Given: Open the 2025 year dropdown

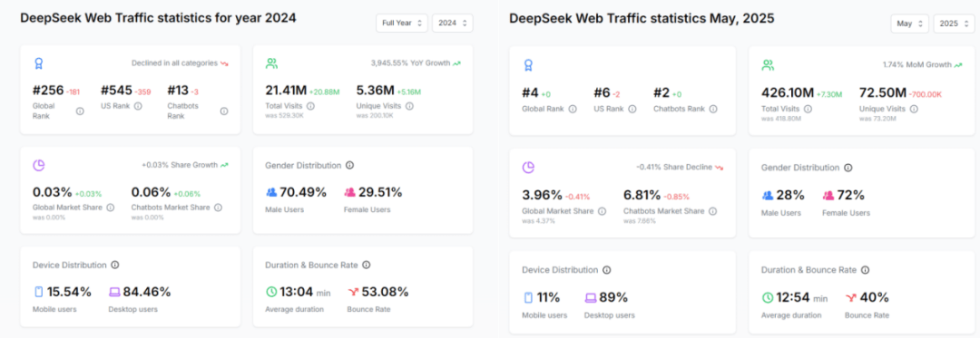Looking at the screenshot, I should 954,24.
